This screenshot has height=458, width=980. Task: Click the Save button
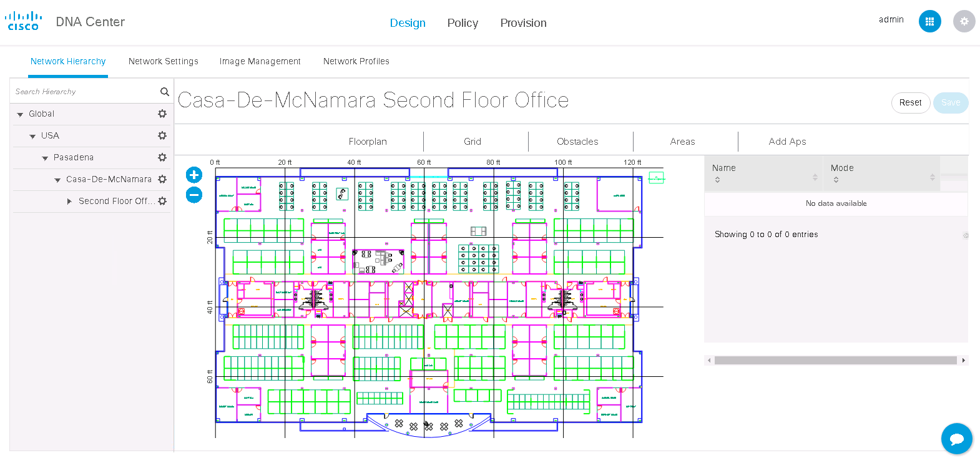(x=951, y=102)
